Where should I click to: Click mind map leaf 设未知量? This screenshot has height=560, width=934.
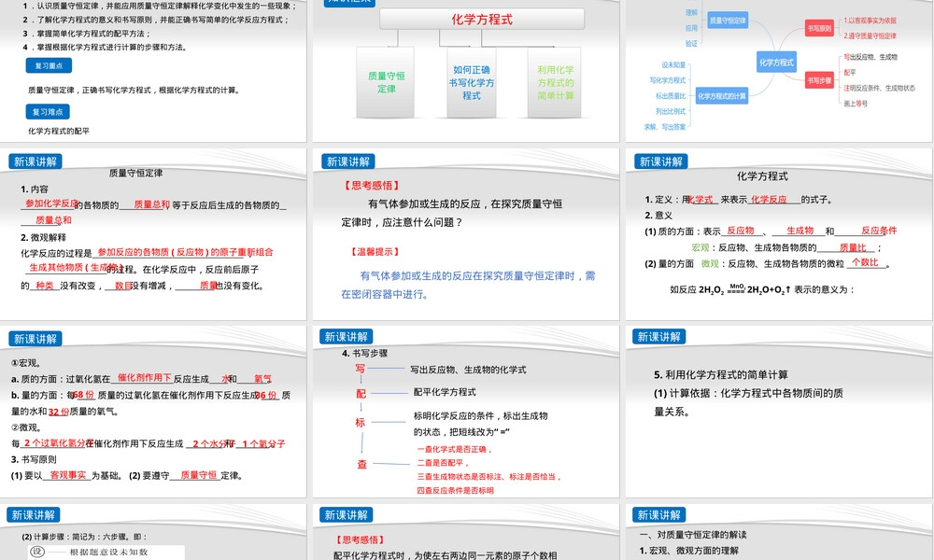coord(673,65)
